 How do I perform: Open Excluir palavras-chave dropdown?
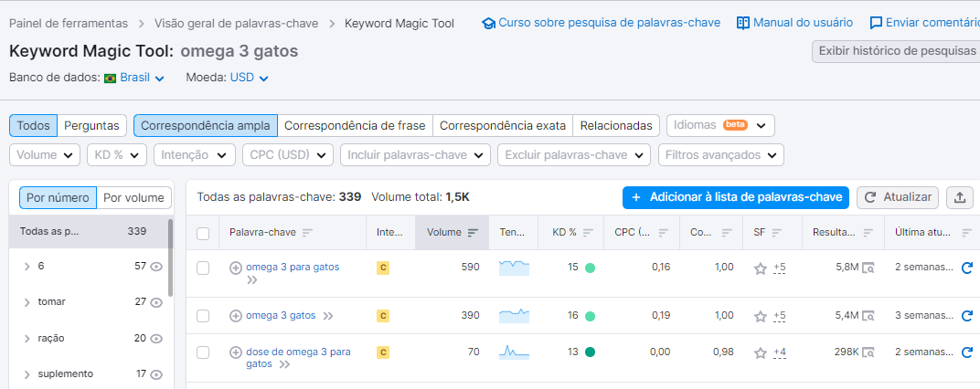[574, 155]
